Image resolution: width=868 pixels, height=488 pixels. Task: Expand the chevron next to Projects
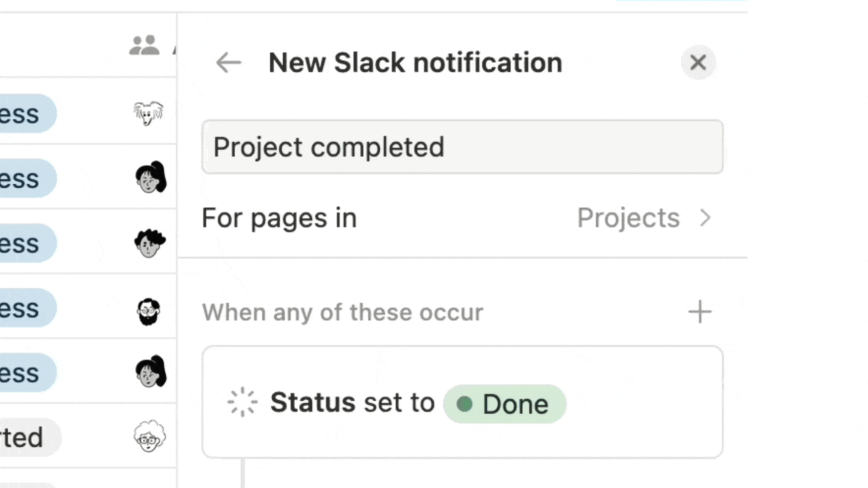pos(706,218)
